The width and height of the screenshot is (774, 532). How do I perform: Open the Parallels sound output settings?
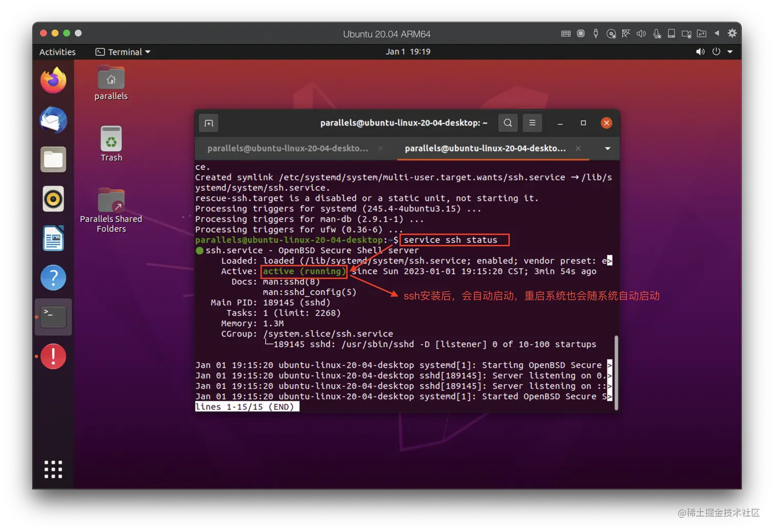point(641,33)
